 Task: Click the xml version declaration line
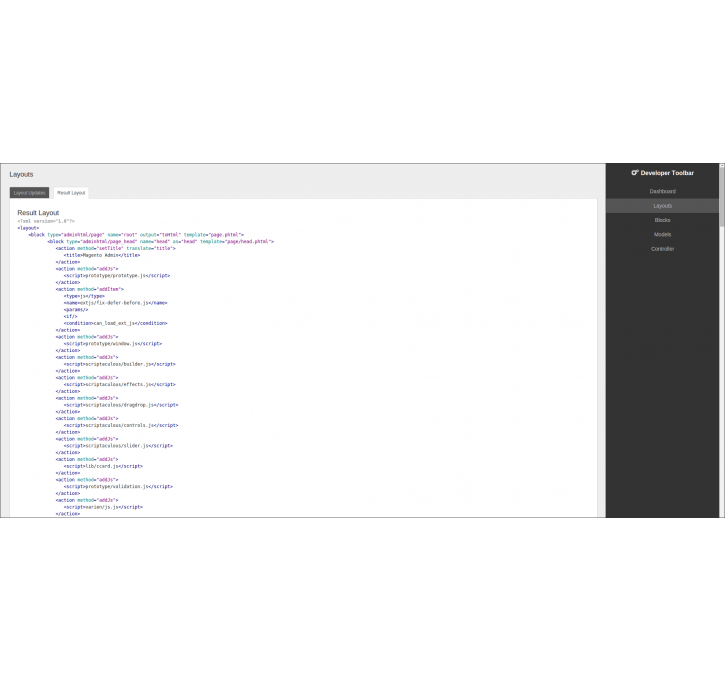[46, 221]
